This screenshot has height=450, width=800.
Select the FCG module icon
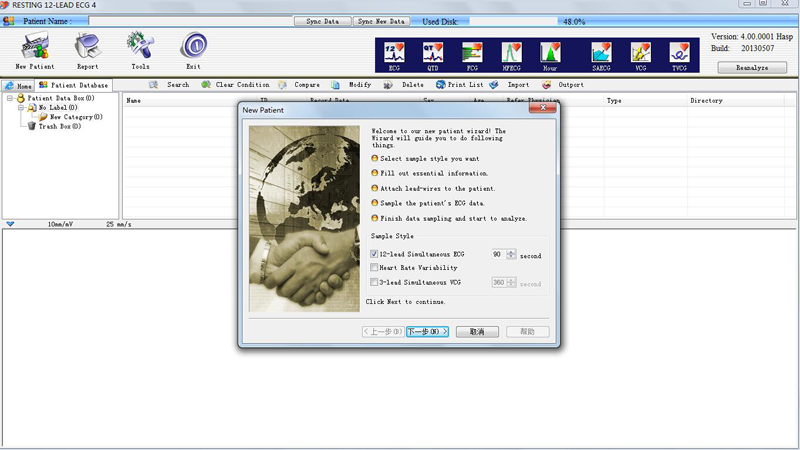pyautogui.click(x=472, y=53)
